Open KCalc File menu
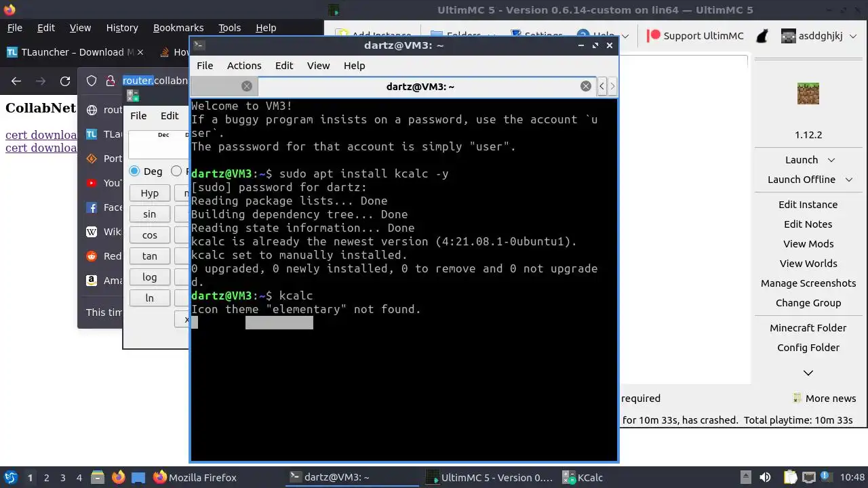This screenshot has width=868, height=488. [x=138, y=116]
